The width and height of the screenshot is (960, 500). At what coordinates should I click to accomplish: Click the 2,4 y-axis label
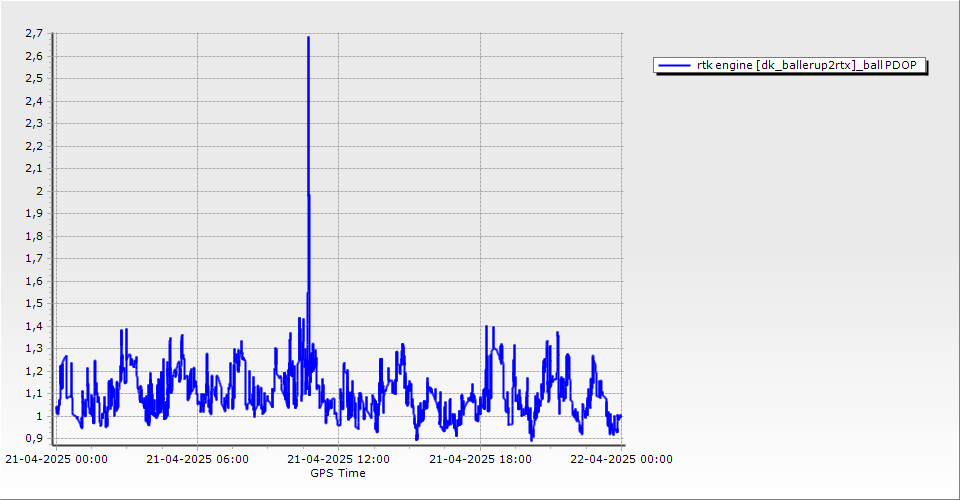pyautogui.click(x=34, y=101)
